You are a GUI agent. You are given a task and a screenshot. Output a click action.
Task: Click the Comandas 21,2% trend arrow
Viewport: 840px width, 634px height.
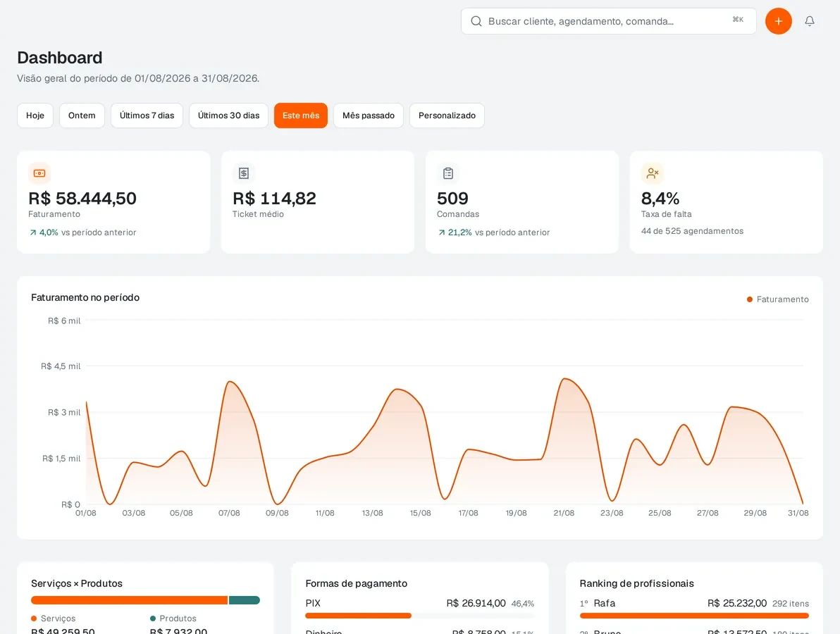pos(441,232)
